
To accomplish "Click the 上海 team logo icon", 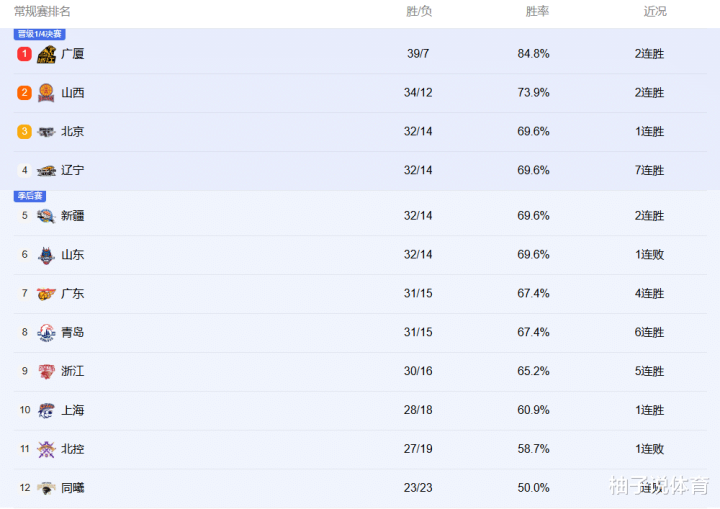I will pyautogui.click(x=46, y=410).
